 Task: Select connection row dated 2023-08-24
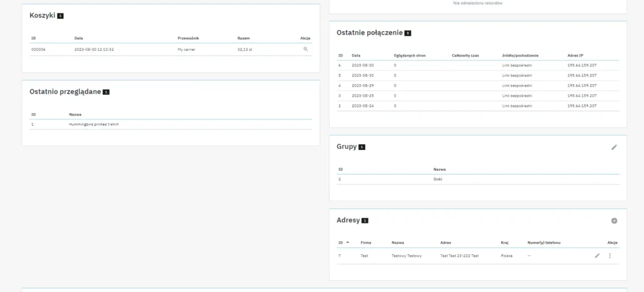pos(364,105)
